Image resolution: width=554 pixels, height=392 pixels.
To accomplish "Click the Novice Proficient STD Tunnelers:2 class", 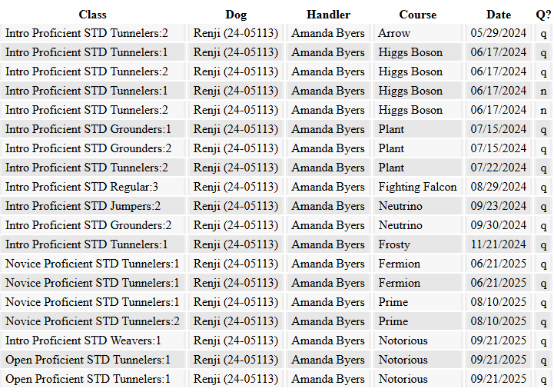I will click(x=92, y=321).
